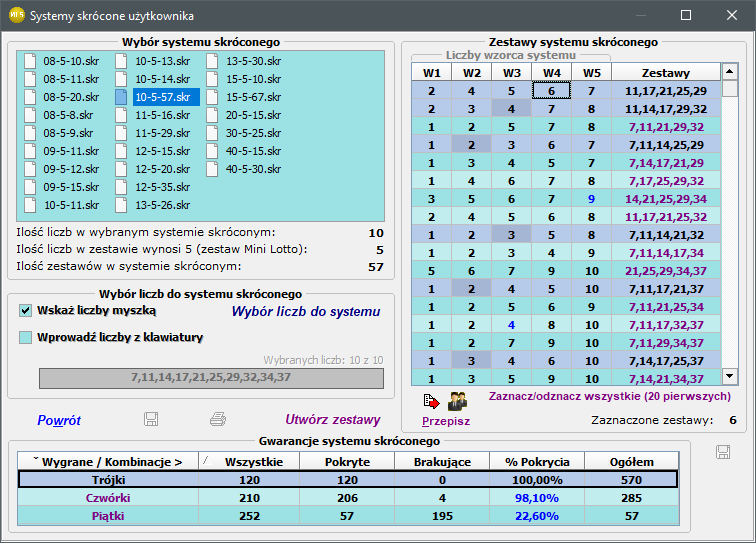Go back via the Powrót link

click(59, 421)
